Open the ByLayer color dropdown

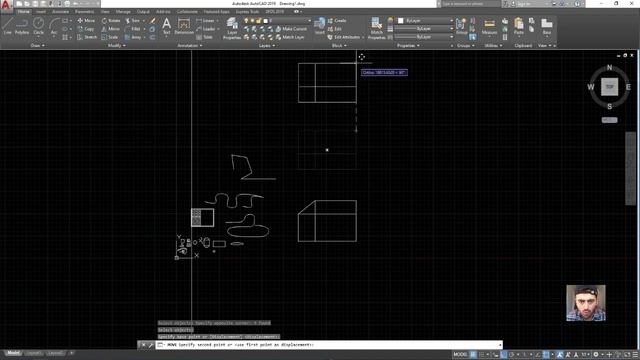click(x=425, y=20)
